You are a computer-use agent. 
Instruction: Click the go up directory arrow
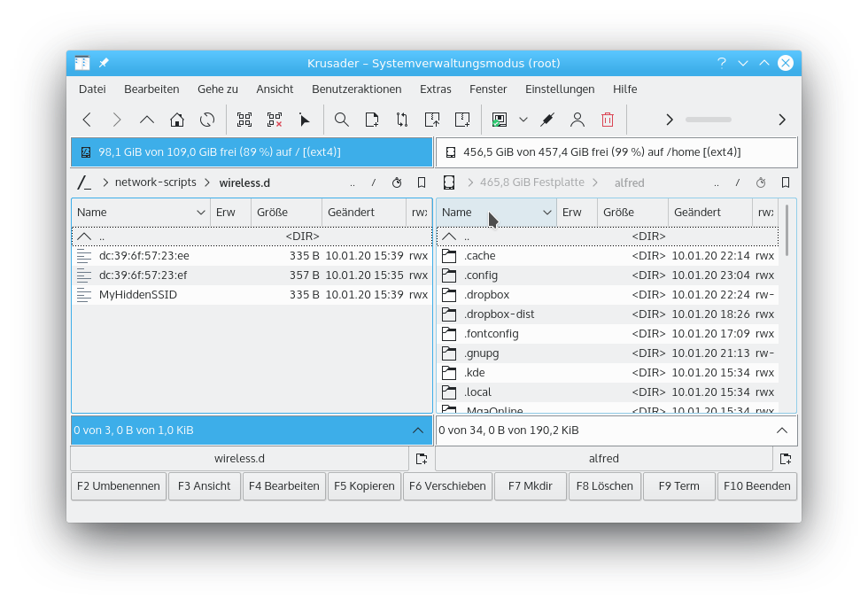147,120
